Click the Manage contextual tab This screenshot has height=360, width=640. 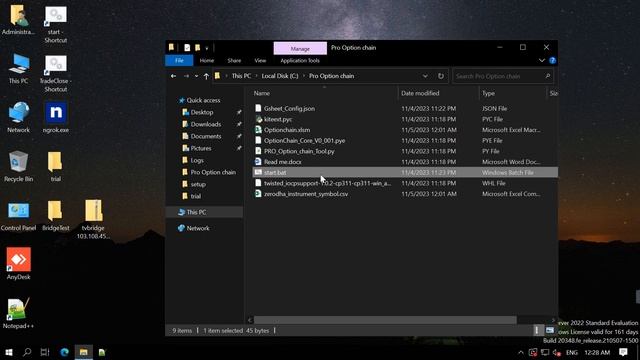click(300, 48)
